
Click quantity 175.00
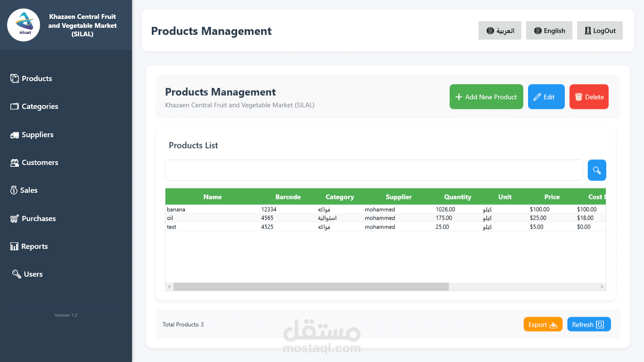coord(444,218)
